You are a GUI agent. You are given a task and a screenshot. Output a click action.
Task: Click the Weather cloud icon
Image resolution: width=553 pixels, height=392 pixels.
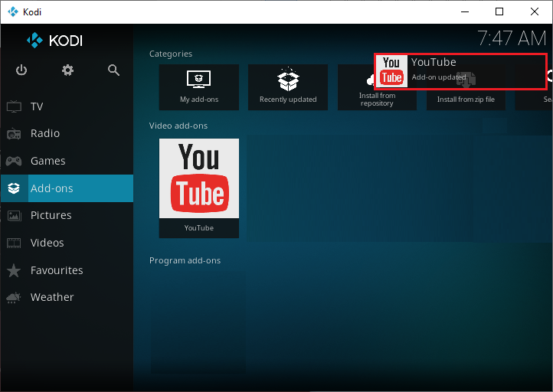(14, 297)
